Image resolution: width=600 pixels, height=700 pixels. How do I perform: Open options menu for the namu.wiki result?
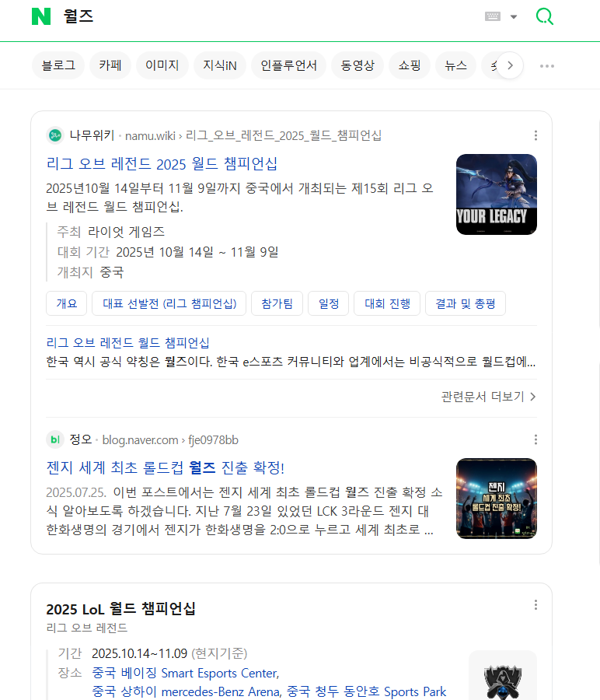(535, 135)
